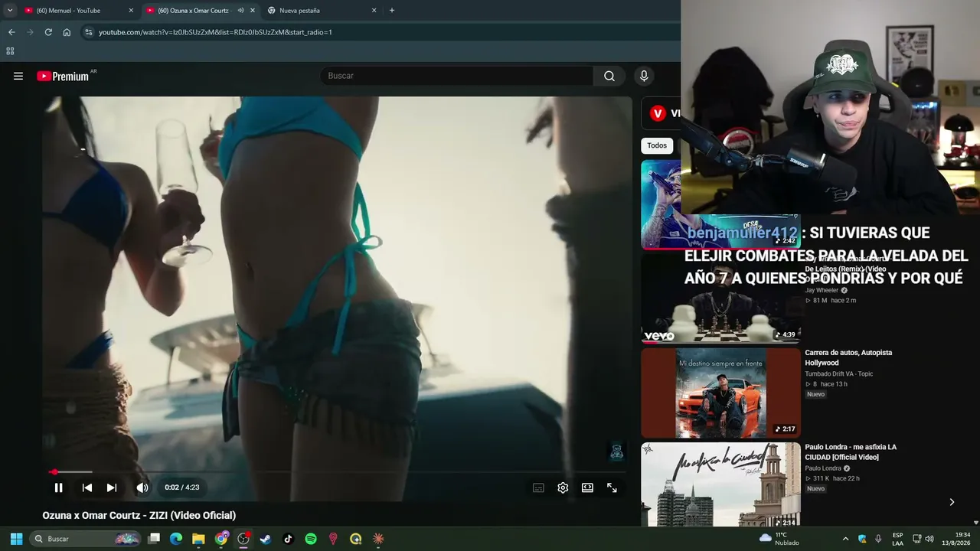Open a new browser tab

(392, 11)
